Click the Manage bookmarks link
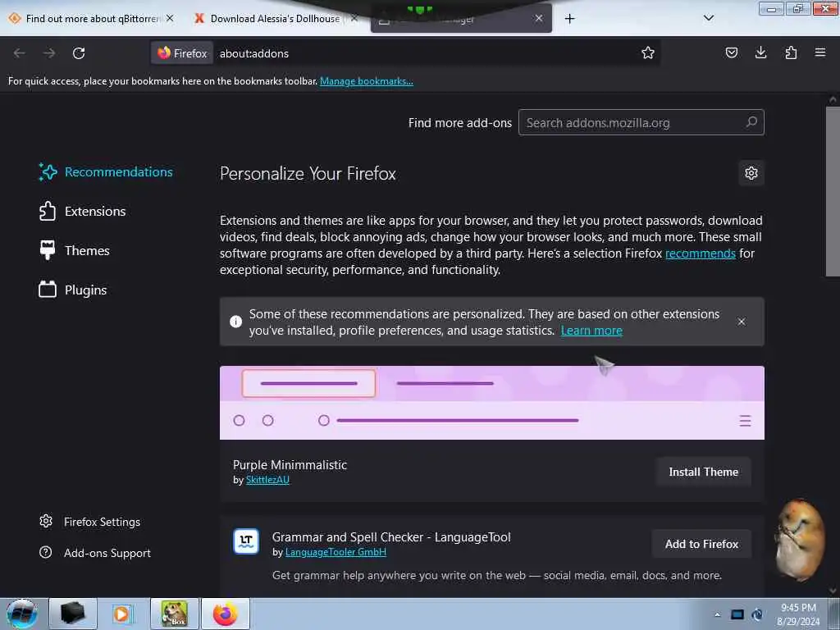Viewport: 840px width, 630px height. (367, 81)
